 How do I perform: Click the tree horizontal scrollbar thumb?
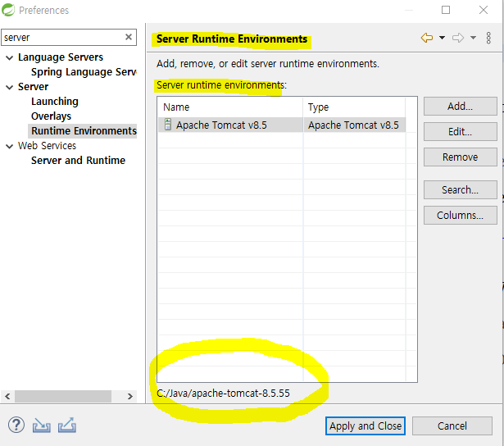point(63,396)
